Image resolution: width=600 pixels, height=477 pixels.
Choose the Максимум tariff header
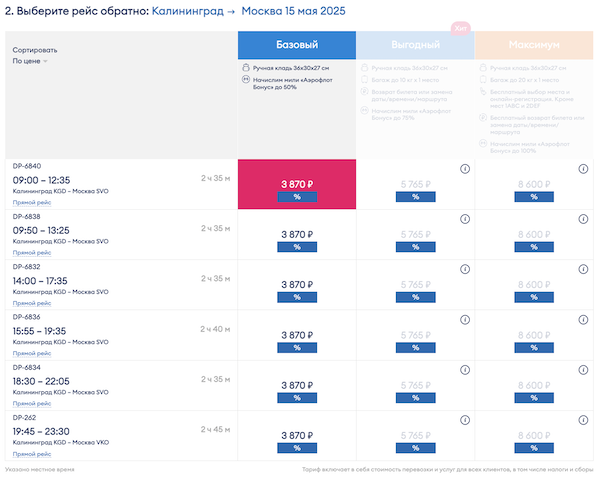[x=533, y=45]
